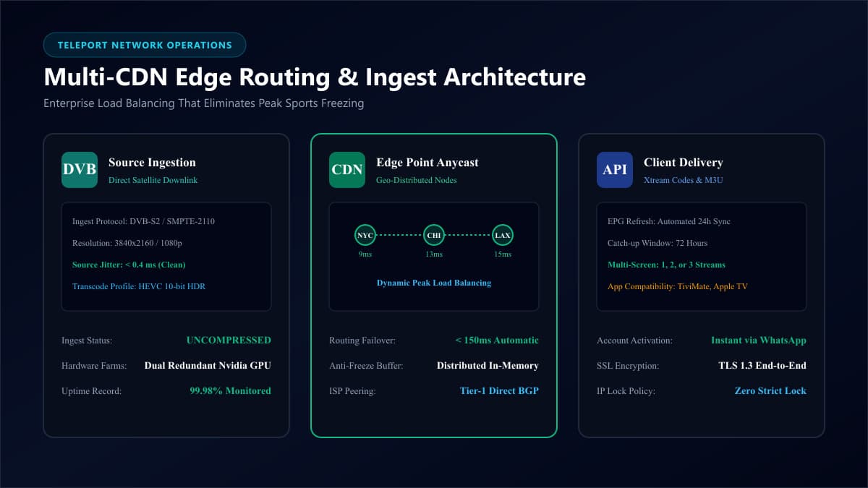Image resolution: width=868 pixels, height=488 pixels.
Task: Click the Multi-CDN Edge Routing main title
Action: [x=315, y=77]
